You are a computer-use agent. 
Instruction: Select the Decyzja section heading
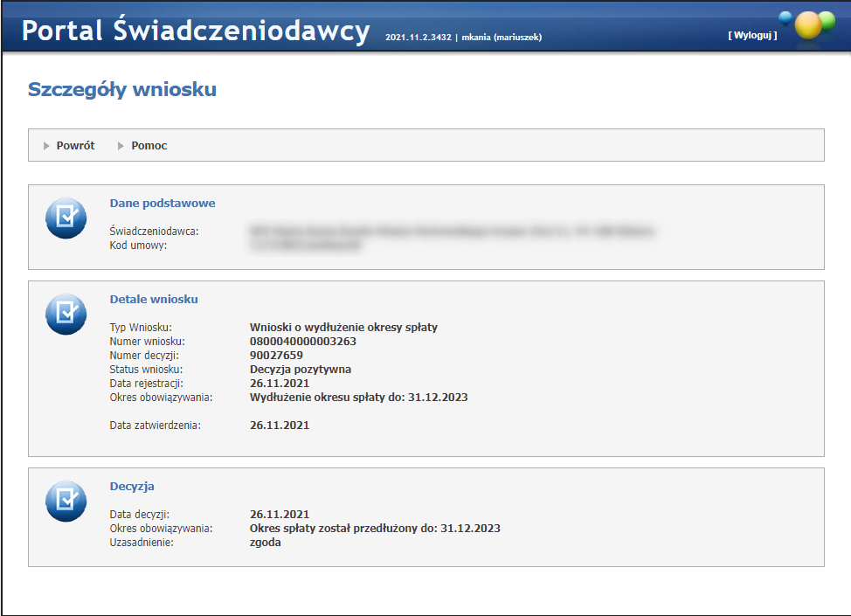[x=132, y=486]
